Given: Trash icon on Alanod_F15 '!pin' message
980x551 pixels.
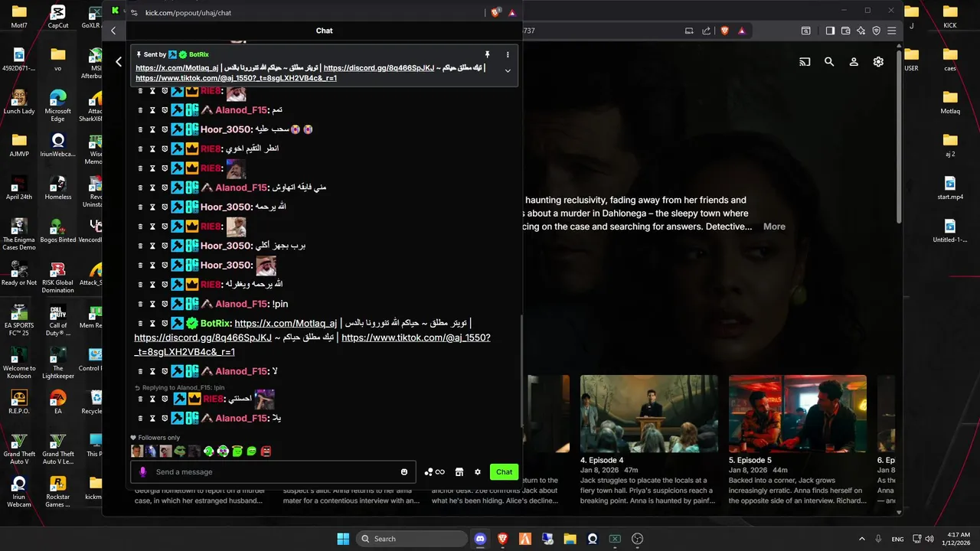Looking at the screenshot, I should click(140, 304).
